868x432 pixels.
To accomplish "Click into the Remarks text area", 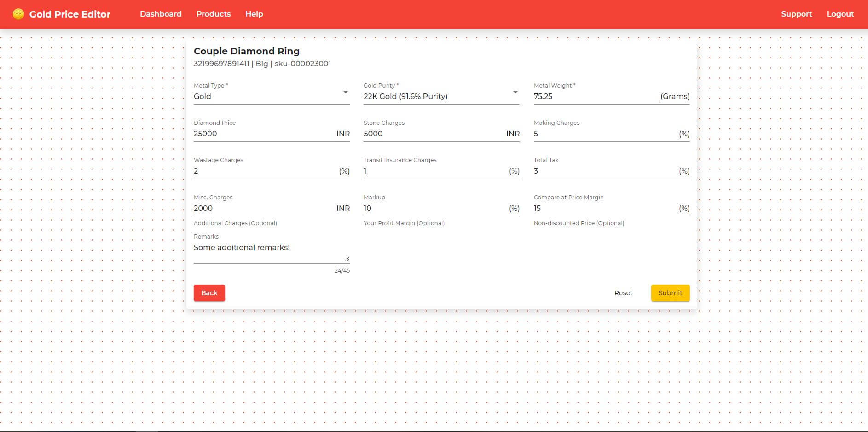I will point(272,251).
